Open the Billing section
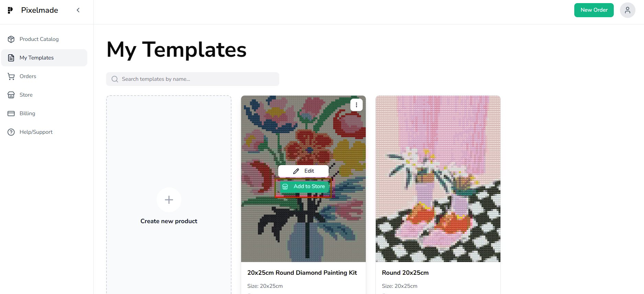 coord(27,113)
